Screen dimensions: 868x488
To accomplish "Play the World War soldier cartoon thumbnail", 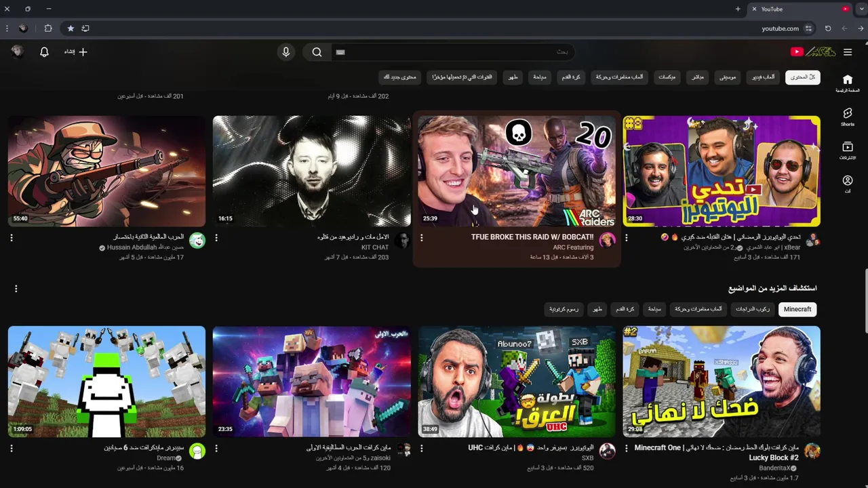I will tap(106, 171).
